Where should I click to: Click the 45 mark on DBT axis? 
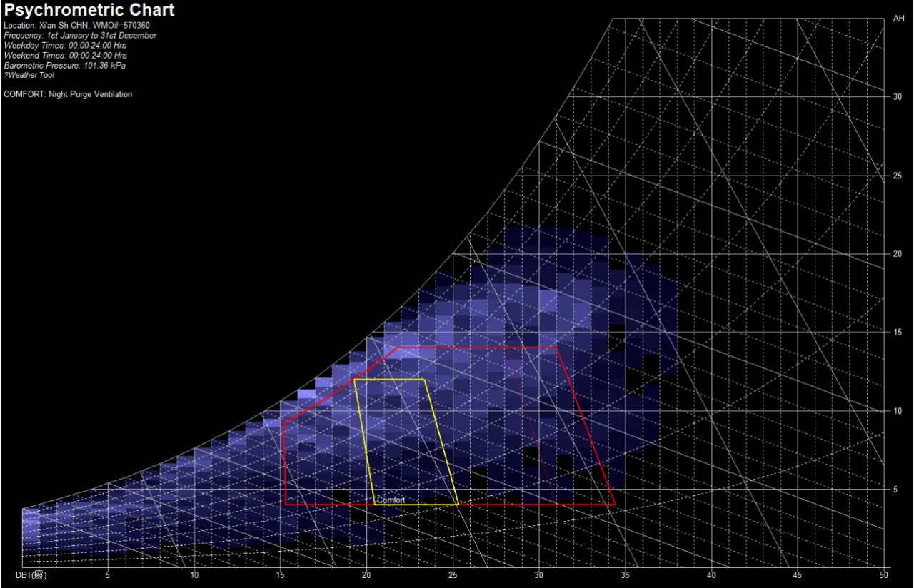(798, 575)
